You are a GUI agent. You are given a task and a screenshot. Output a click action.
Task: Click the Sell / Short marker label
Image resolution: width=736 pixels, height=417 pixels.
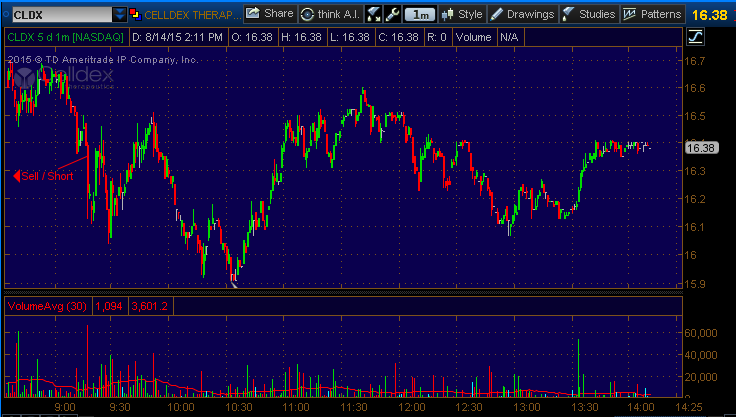[47, 176]
